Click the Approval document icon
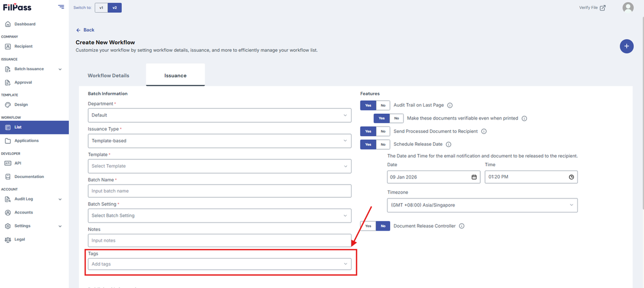 [x=8, y=83]
